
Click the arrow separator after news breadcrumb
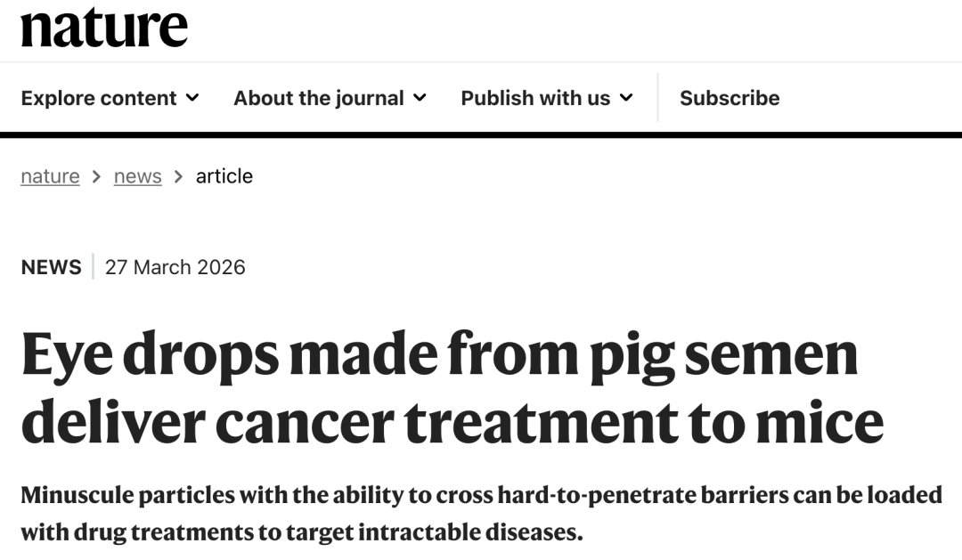(x=178, y=176)
